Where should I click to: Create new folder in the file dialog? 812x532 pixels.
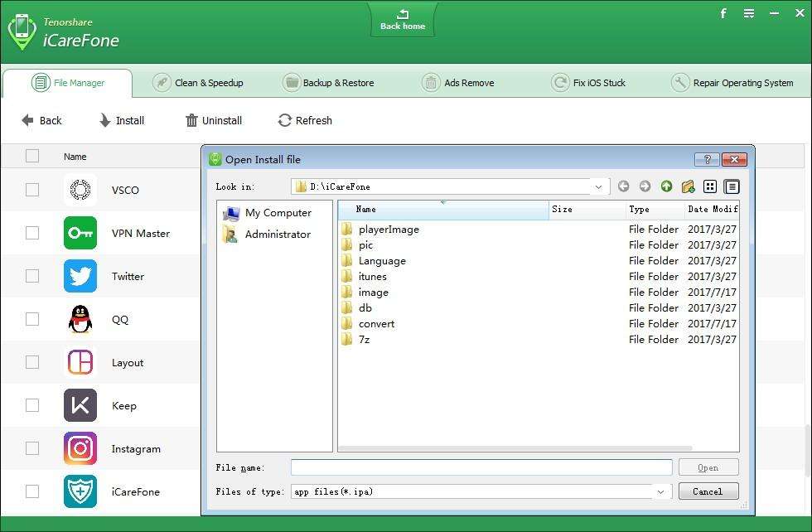[689, 186]
